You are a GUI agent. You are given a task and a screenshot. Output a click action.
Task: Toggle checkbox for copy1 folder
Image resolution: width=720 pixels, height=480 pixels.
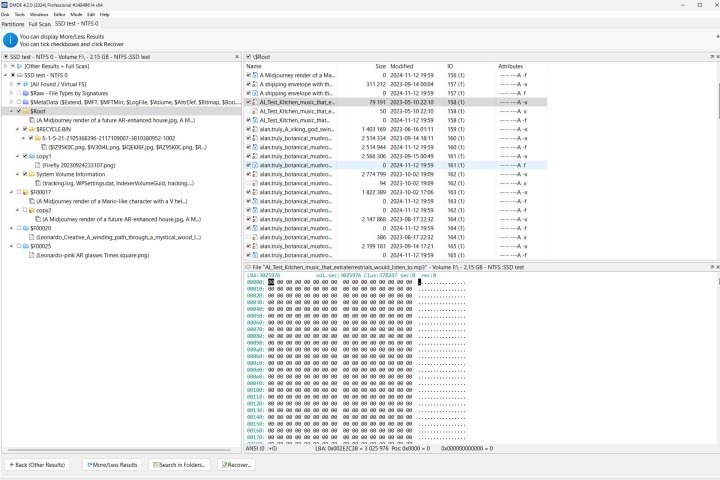(25, 156)
